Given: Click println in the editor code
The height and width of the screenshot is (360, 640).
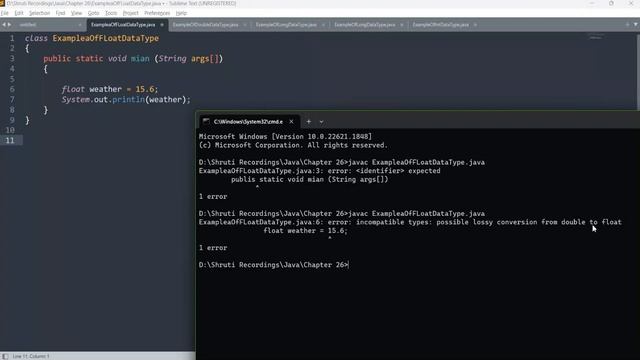Looking at the screenshot, I should pyautogui.click(x=128, y=100).
